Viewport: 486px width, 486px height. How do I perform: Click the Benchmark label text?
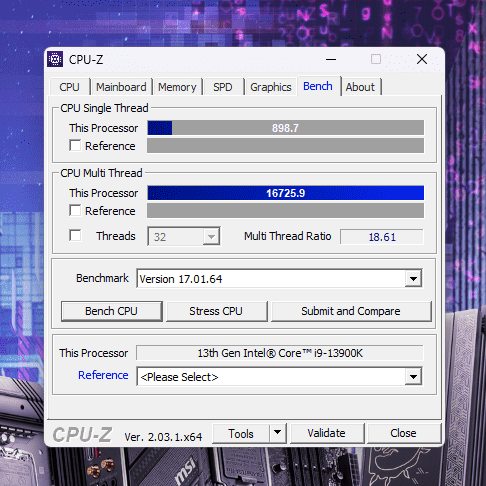pyautogui.click(x=102, y=278)
